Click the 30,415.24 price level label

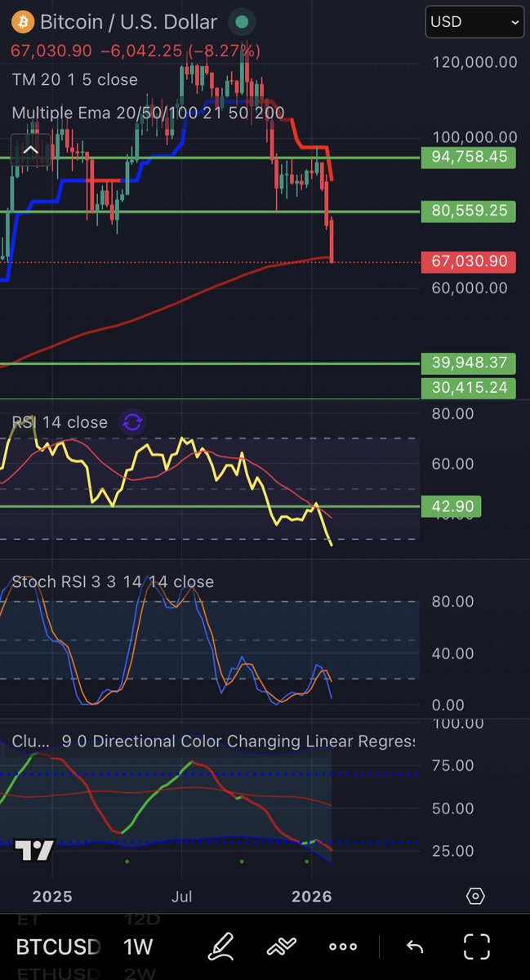[x=469, y=387]
